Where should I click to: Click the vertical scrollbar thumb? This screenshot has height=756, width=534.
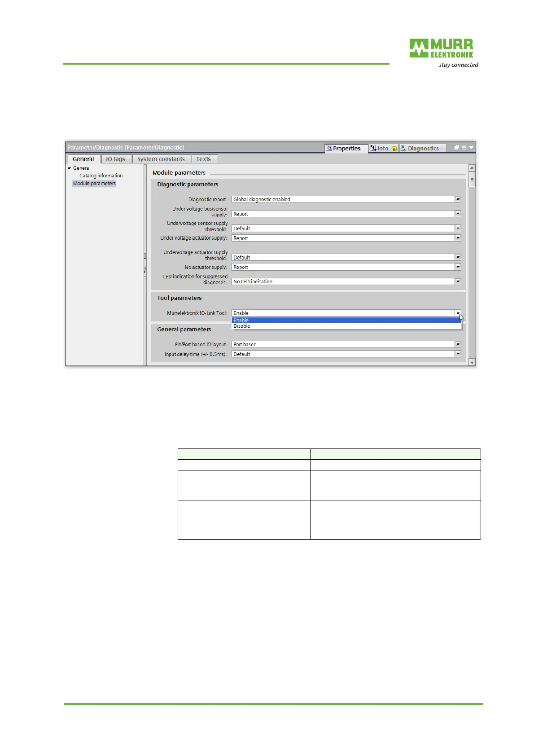[472, 180]
